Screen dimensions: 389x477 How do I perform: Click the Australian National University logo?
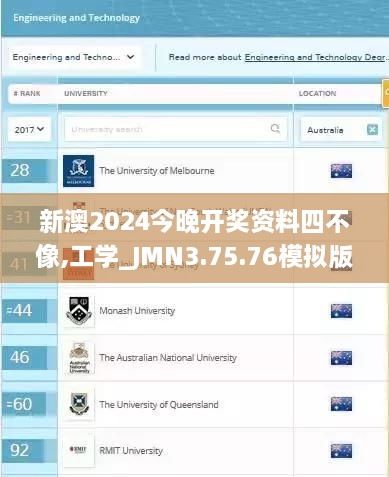pos(79,358)
